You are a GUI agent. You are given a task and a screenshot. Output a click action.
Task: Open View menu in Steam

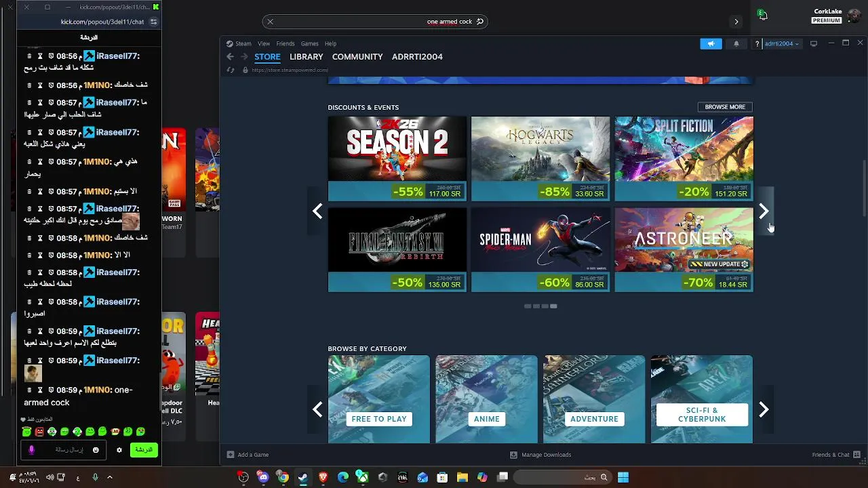click(x=264, y=43)
